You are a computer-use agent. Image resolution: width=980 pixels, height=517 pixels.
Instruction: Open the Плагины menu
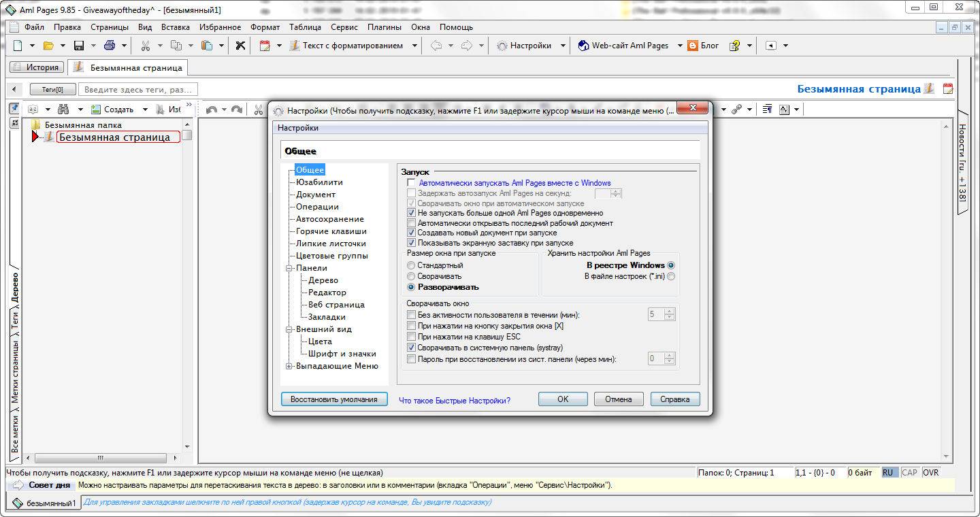[x=385, y=27]
